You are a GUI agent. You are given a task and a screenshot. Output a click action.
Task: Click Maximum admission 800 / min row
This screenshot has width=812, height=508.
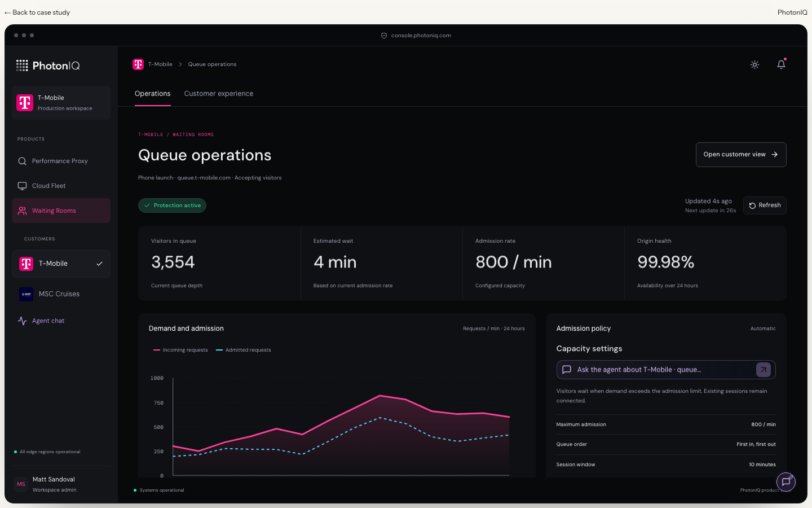click(x=666, y=424)
